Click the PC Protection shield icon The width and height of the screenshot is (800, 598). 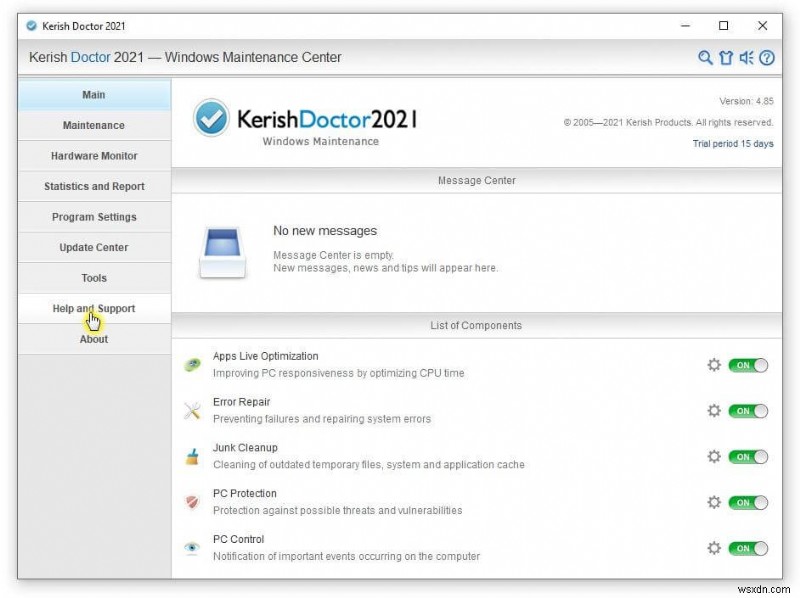coord(192,503)
